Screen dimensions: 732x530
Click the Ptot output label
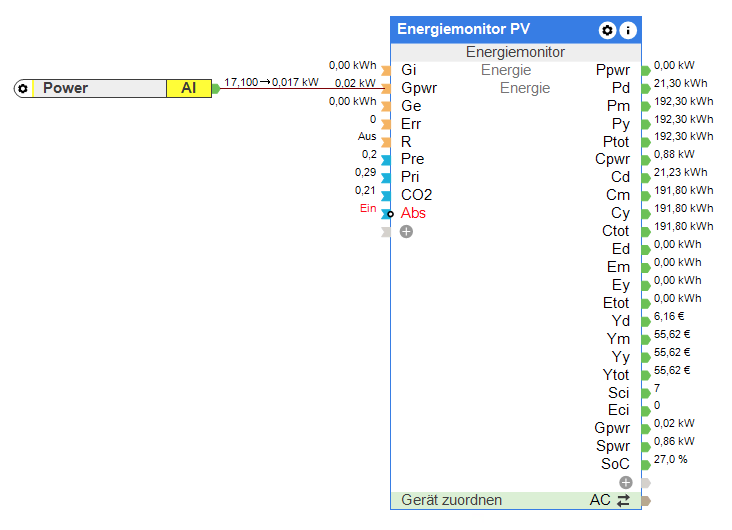coord(616,142)
